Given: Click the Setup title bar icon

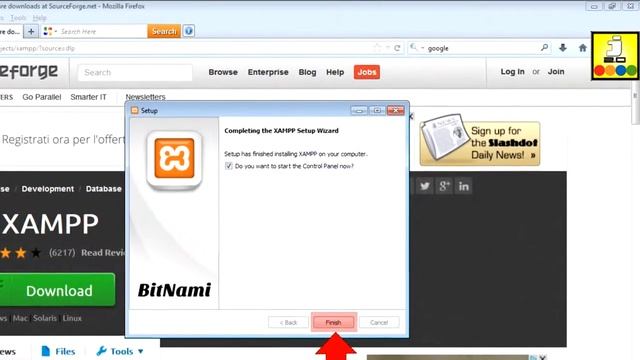Looking at the screenshot, I should (x=135, y=111).
